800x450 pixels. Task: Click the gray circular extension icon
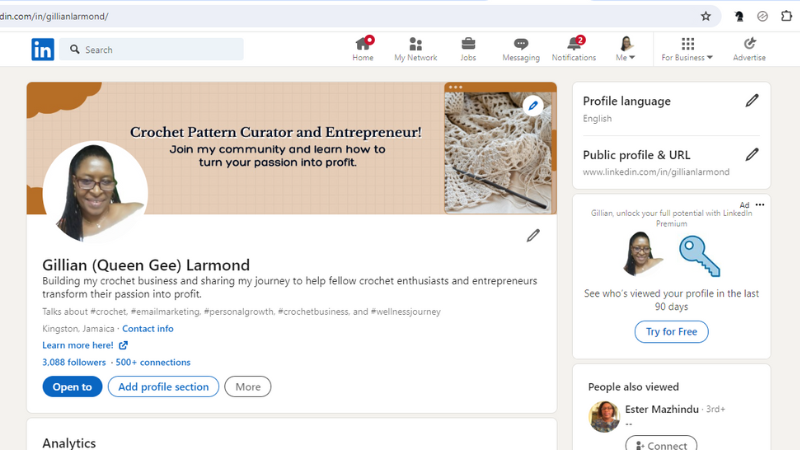[762, 16]
